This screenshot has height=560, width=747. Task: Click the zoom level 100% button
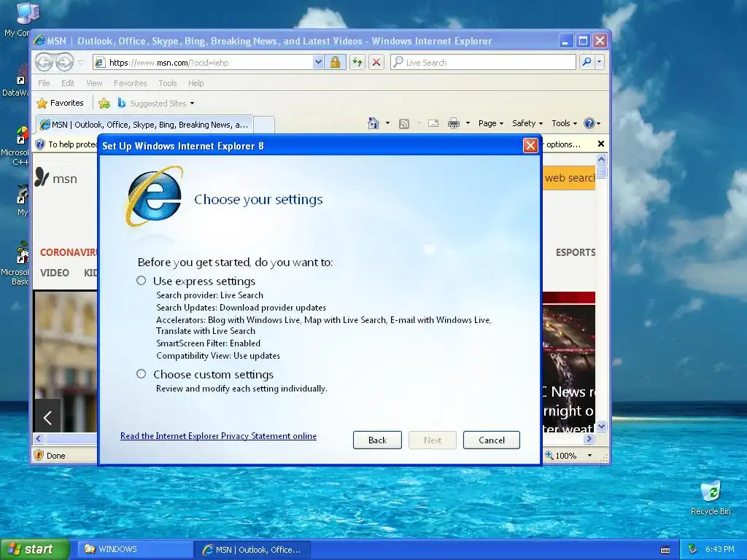click(x=561, y=456)
